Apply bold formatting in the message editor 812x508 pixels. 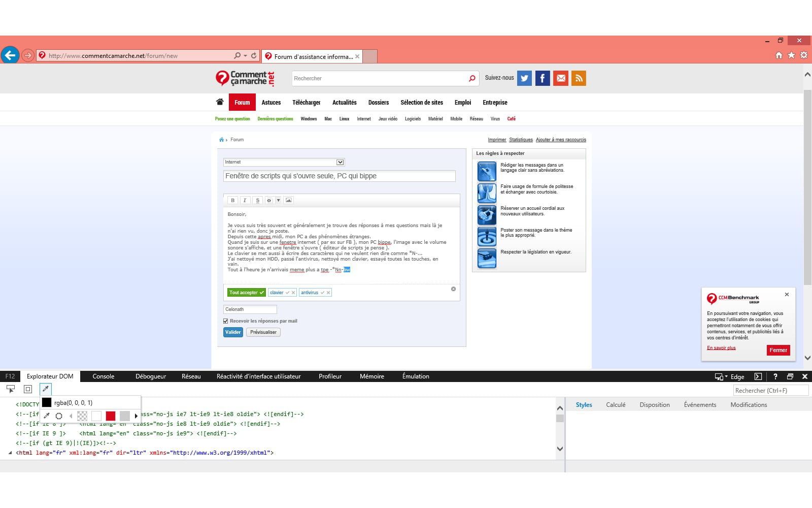[232, 200]
